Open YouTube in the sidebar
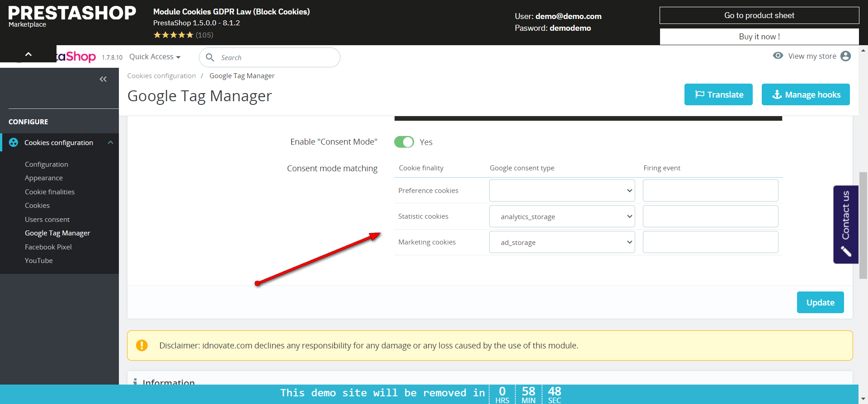The width and height of the screenshot is (868, 404). point(39,261)
